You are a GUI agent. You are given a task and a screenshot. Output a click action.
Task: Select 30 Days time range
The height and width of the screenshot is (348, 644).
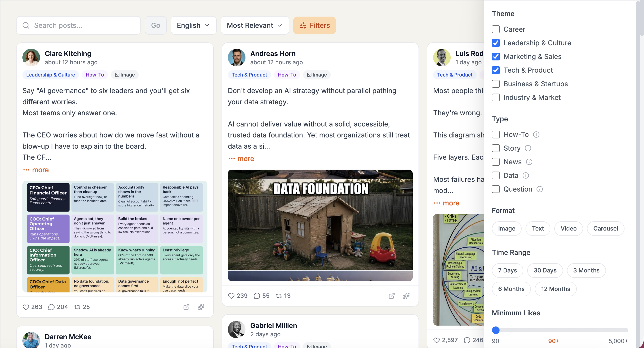coord(545,271)
